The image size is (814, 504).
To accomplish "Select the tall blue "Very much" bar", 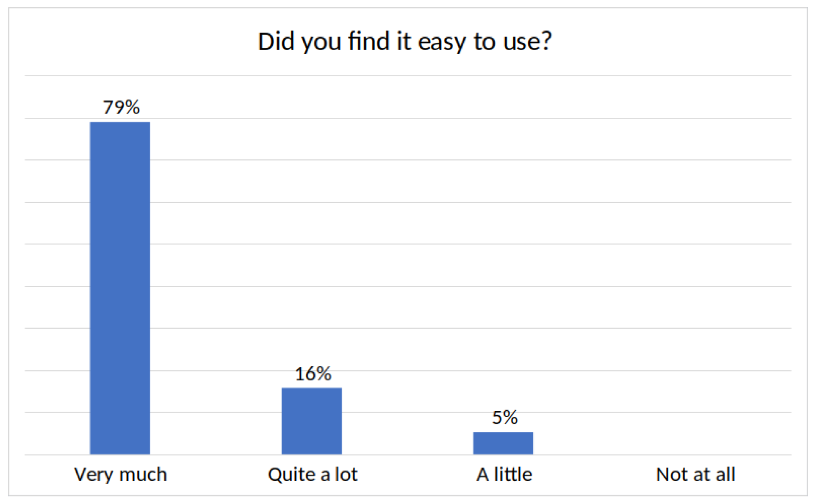I will (120, 288).
